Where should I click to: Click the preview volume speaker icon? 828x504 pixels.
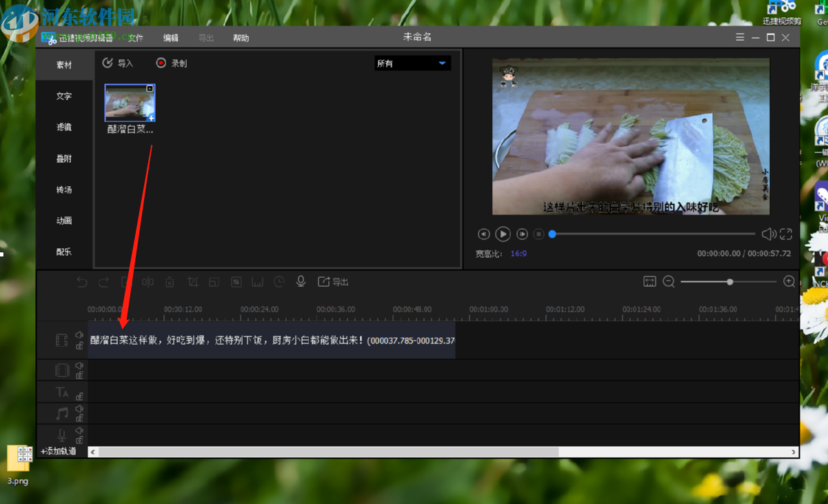coord(769,234)
